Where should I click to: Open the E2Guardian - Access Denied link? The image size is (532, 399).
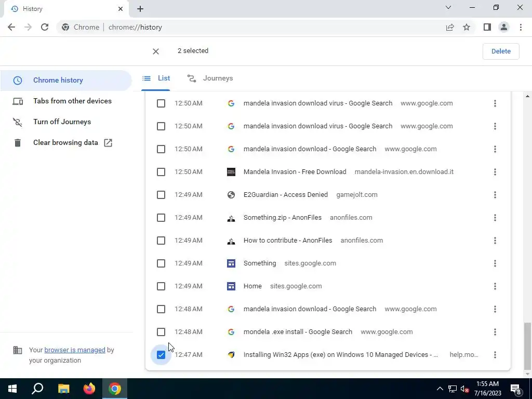point(286,195)
